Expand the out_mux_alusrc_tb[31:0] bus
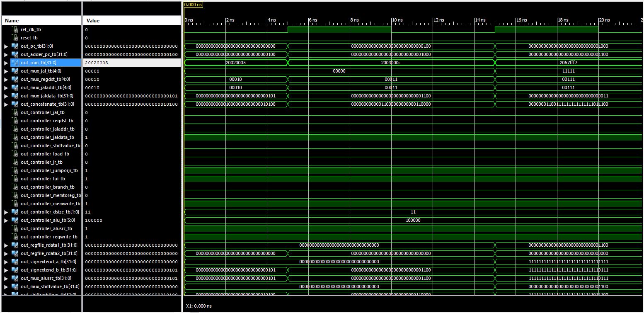 [6, 278]
